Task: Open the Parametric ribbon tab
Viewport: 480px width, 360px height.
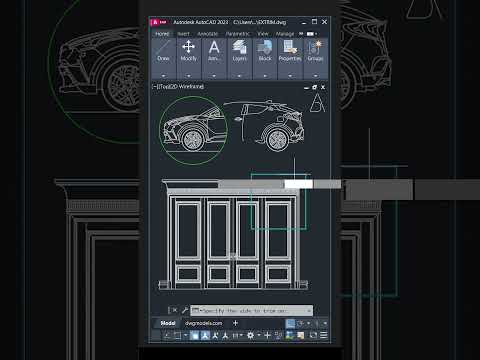Action: 237,34
